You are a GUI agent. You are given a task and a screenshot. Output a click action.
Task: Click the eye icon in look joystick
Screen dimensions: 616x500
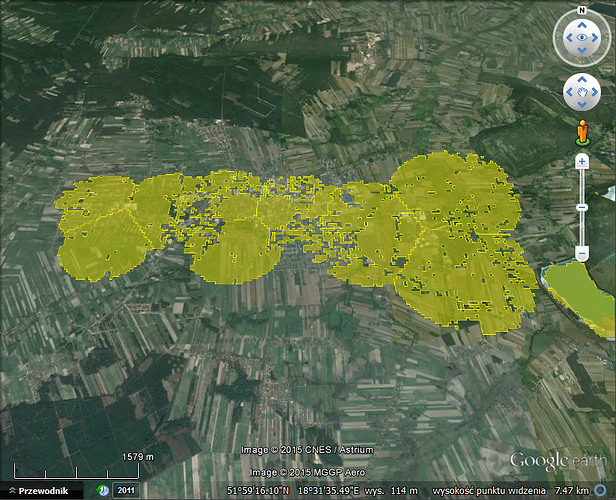582,38
